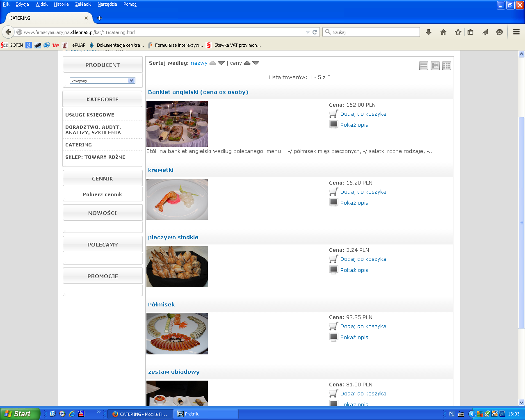Sort by ceny ascending arrow
The image size is (525, 420).
pos(247,63)
